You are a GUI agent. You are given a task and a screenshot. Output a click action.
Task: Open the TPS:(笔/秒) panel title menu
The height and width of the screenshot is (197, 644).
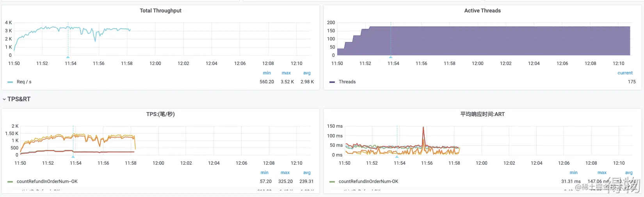tap(160, 114)
